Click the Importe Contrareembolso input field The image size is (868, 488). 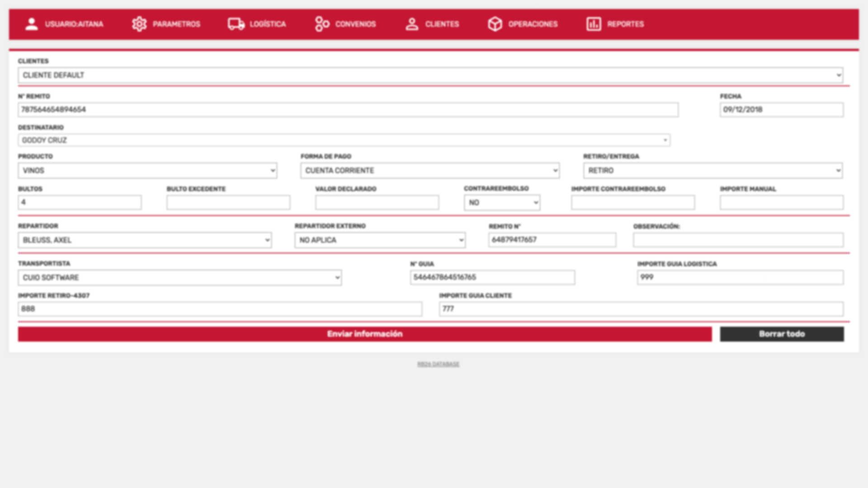[633, 202]
